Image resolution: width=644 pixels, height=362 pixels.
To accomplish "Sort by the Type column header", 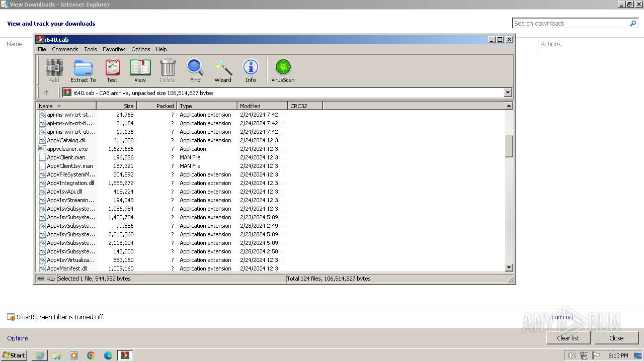I will click(207, 106).
